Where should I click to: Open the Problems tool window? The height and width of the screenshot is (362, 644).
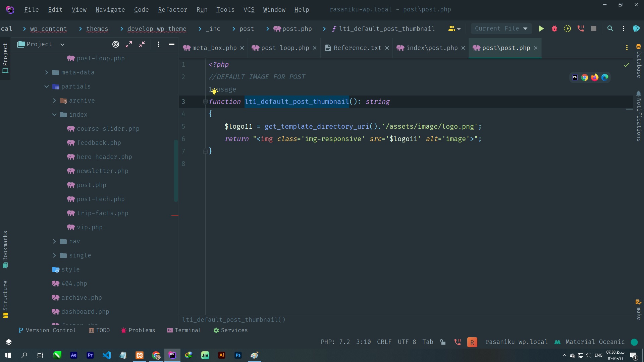[138, 330]
